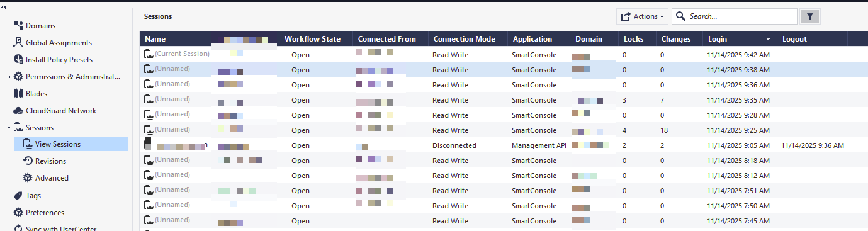
Task: Click session icon in row logged in 9:38 AM
Action: (149, 70)
